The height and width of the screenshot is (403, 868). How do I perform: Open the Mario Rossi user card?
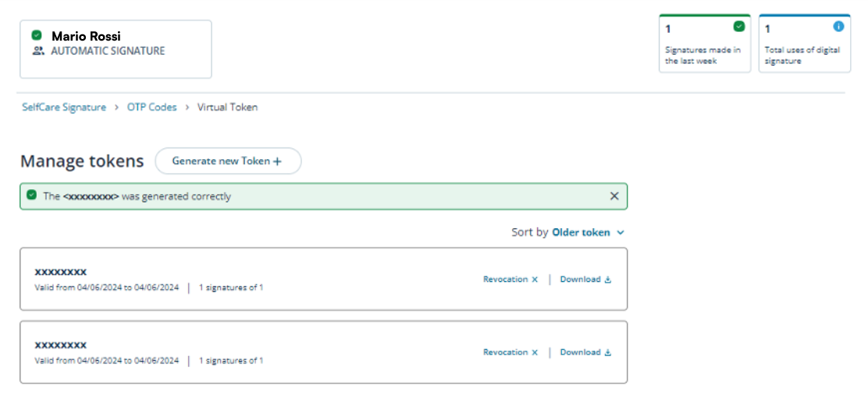point(116,49)
